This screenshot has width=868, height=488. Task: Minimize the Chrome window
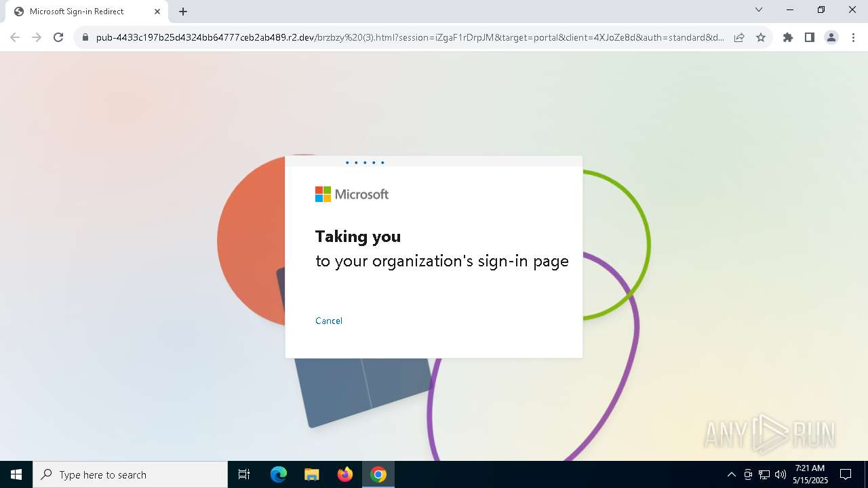coord(790,10)
